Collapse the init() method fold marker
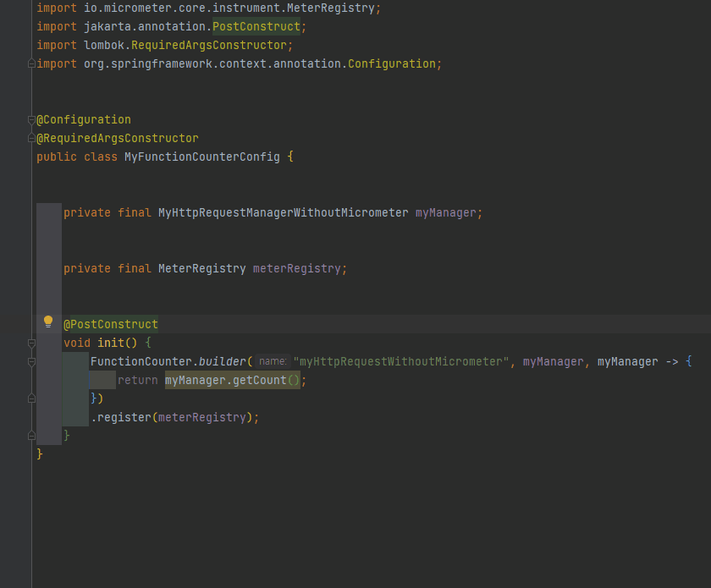 click(31, 343)
